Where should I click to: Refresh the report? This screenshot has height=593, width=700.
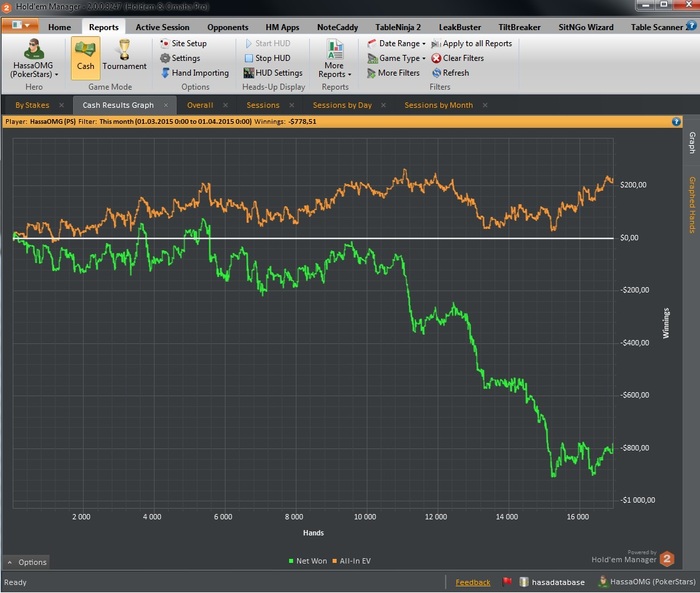tap(450, 73)
